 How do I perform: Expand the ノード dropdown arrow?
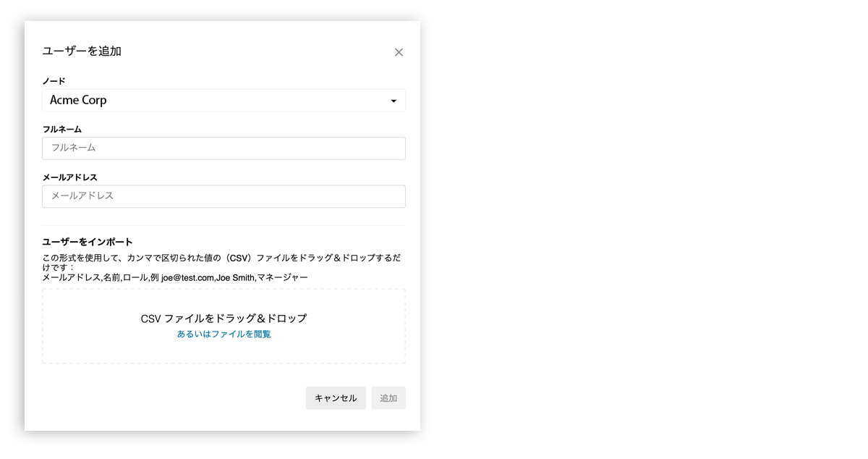[393, 101]
